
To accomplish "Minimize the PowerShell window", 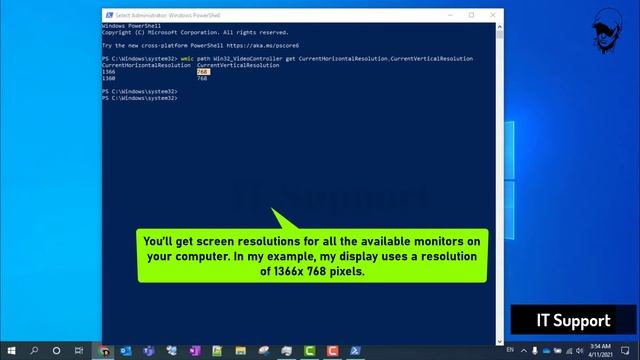I will pos(450,15).
